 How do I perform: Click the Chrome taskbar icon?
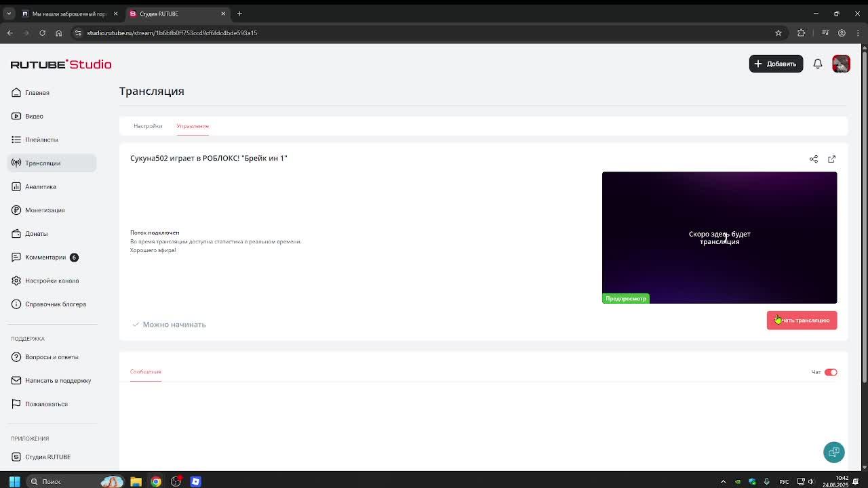(x=156, y=482)
